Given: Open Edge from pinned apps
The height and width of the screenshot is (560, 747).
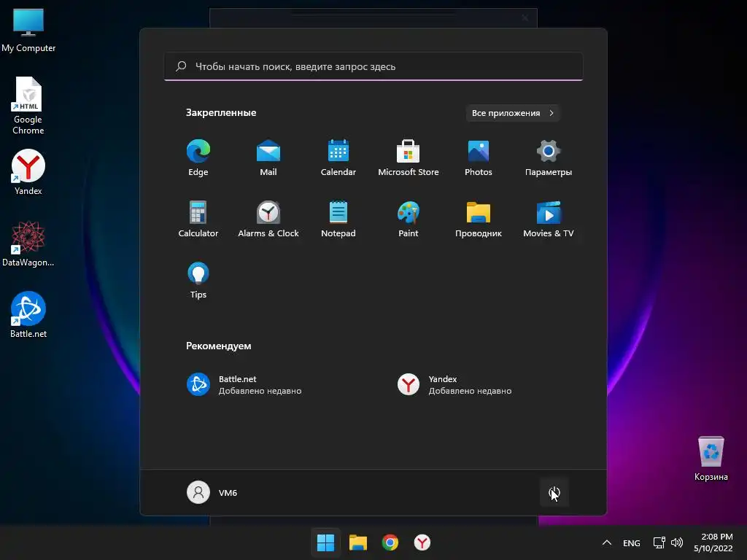Looking at the screenshot, I should coord(198,158).
